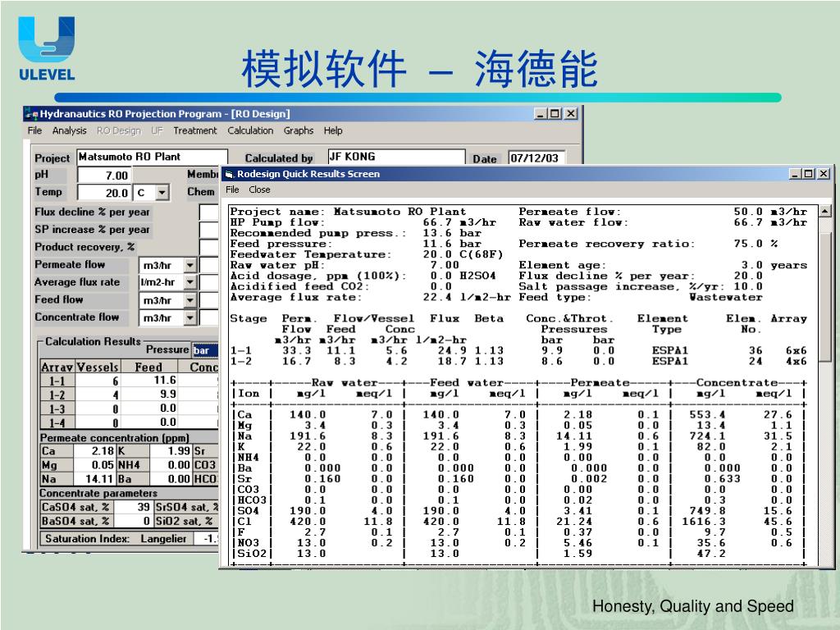Click the Na permeate concentration value 14.11
840x630 pixels.
point(94,479)
